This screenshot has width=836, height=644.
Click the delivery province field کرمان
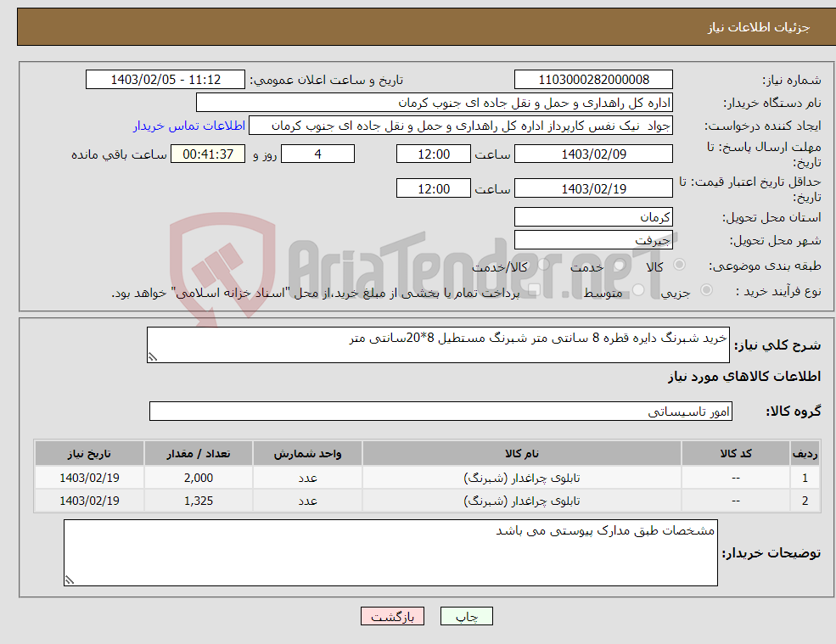coord(593,217)
